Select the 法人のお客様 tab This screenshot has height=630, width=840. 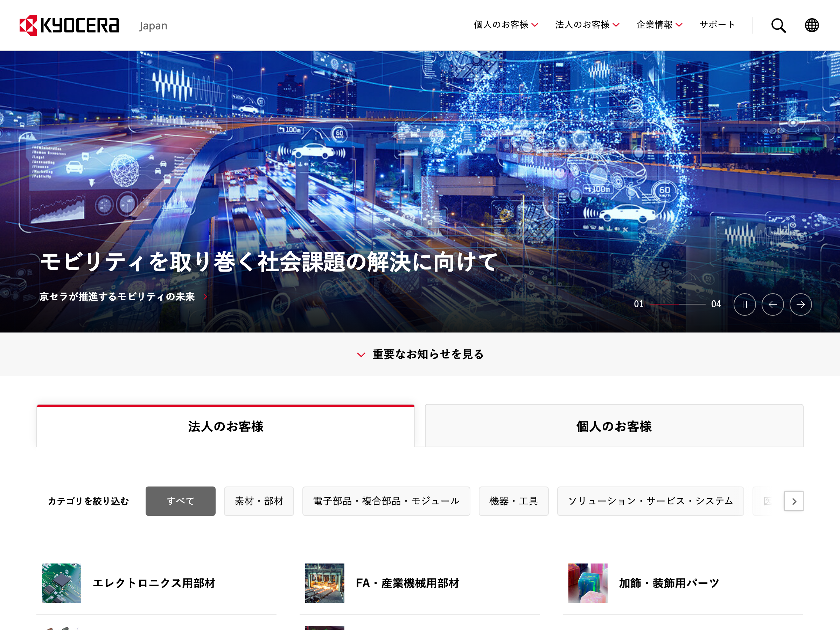[x=225, y=426]
